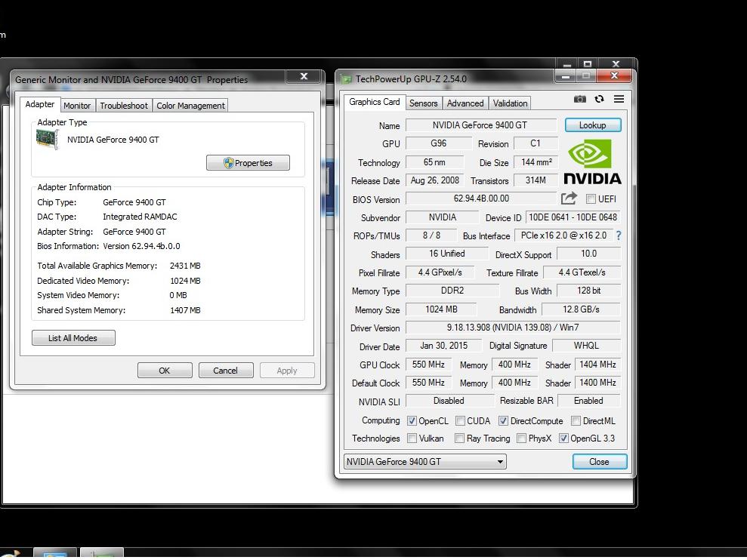Click the Memory Type DDR2 field
This screenshot has width=747, height=560.
coord(452,291)
